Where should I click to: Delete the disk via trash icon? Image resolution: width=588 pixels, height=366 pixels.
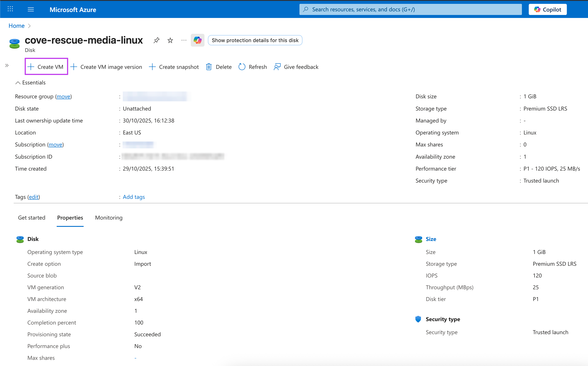(x=219, y=67)
